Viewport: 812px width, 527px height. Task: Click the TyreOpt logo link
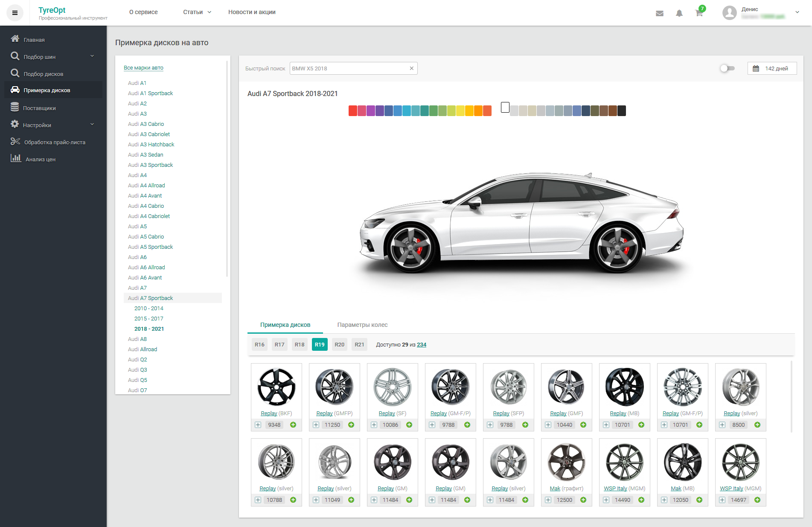pyautogui.click(x=52, y=10)
